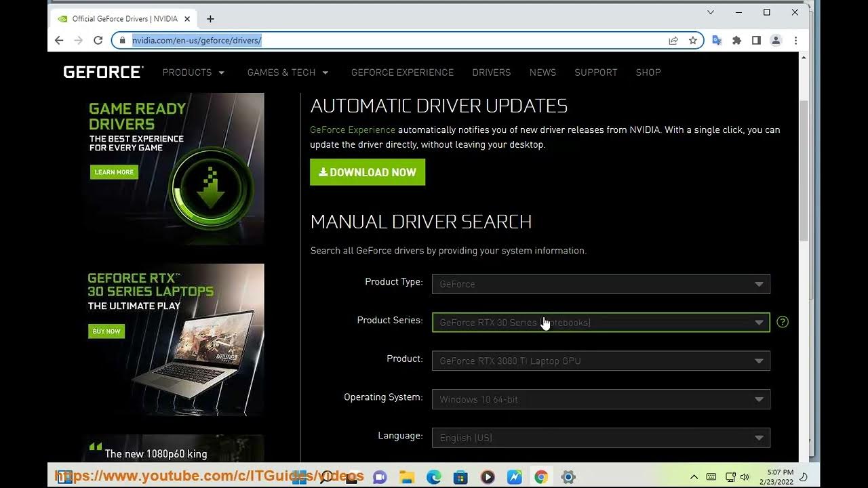This screenshot has height=488, width=868.
Task: Close the Official GeForce Drivers tab
Action: (x=187, y=19)
